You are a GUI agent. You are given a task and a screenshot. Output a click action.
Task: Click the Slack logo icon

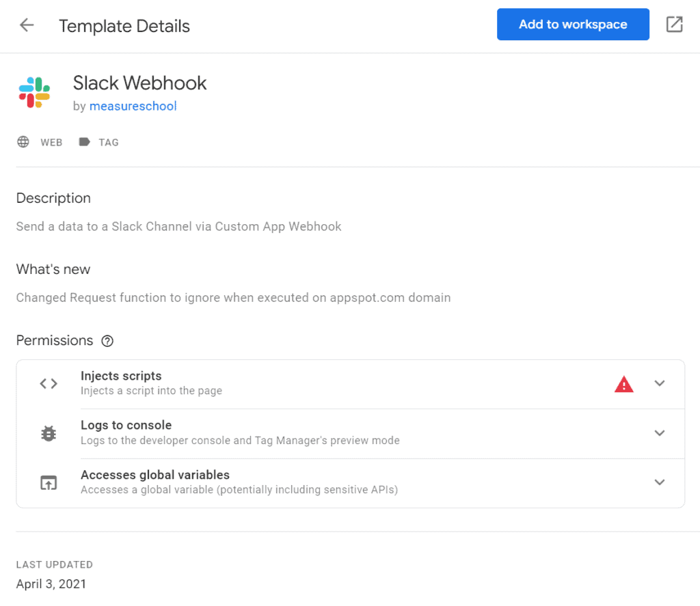(34, 93)
